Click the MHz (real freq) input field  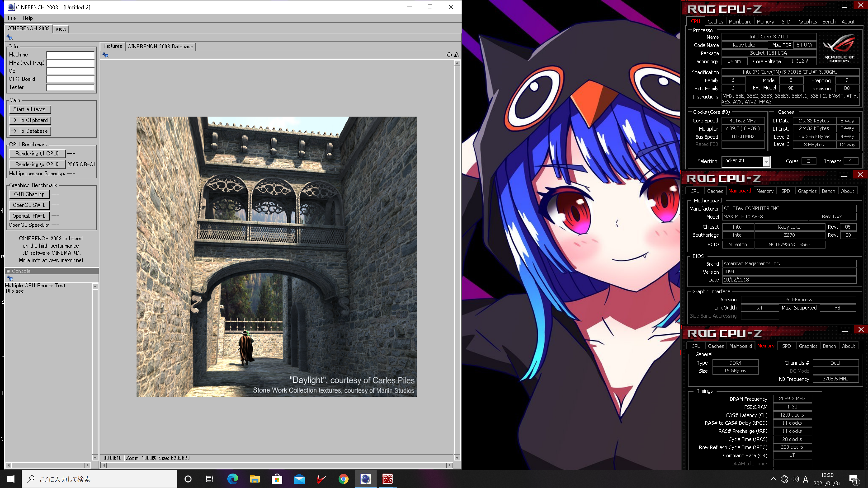click(70, 63)
